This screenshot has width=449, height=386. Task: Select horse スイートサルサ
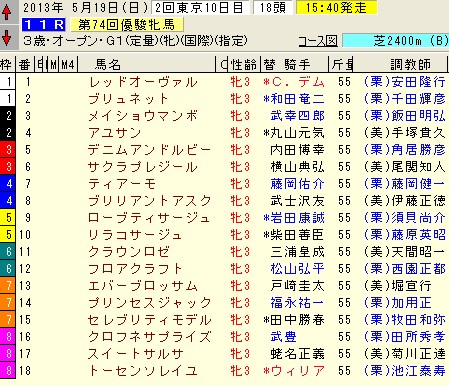click(x=136, y=354)
